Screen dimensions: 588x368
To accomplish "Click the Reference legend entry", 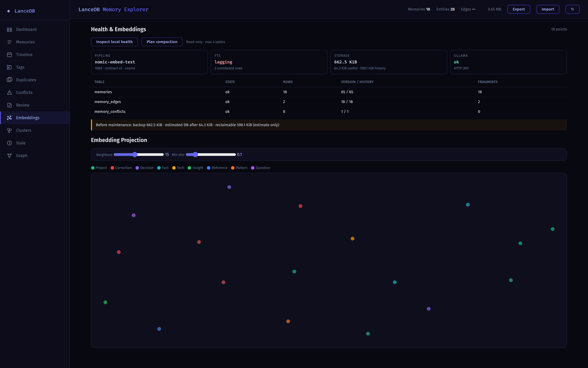I will click(x=217, y=168).
